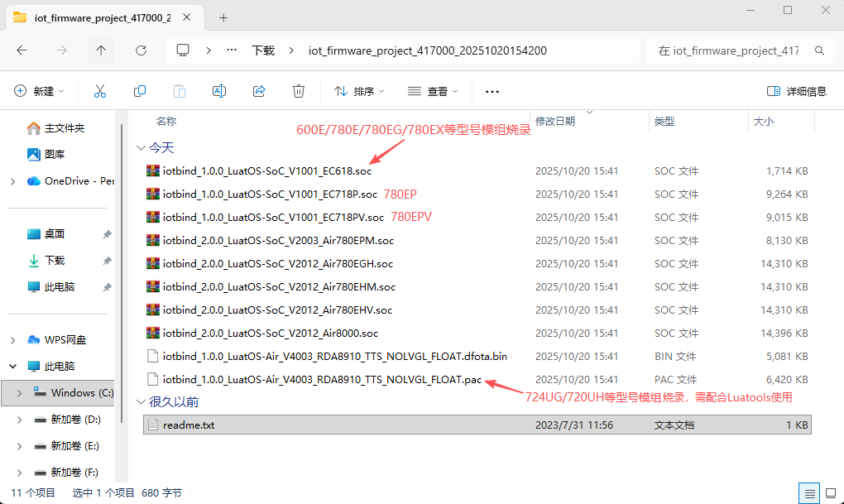The width and height of the screenshot is (844, 504).
Task: Add a new tab with plus button
Action: 223,18
